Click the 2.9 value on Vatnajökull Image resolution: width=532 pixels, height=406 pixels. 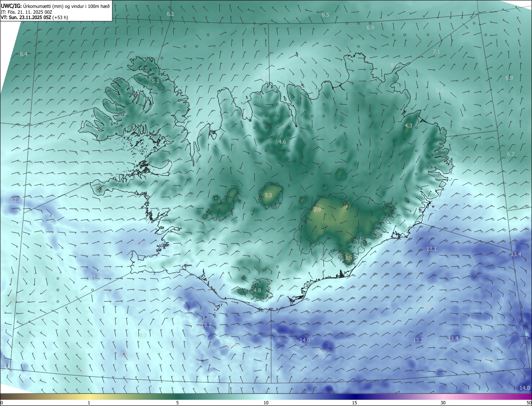click(317, 210)
